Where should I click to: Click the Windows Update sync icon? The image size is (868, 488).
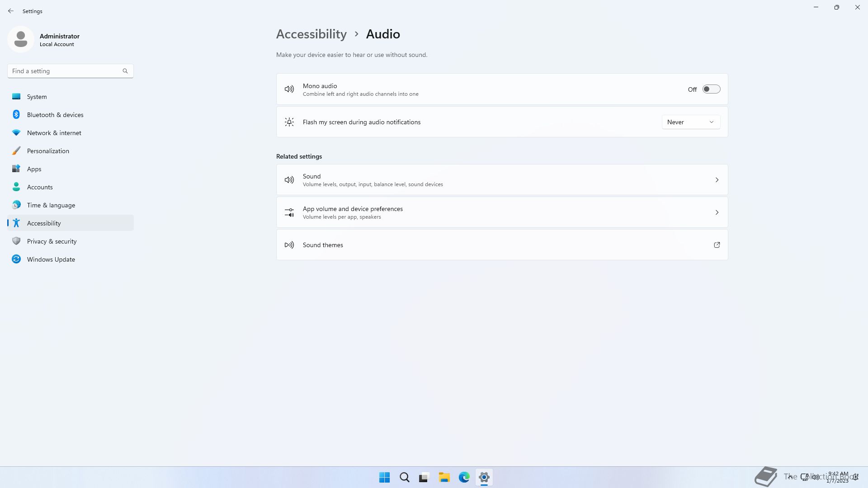[16, 259]
